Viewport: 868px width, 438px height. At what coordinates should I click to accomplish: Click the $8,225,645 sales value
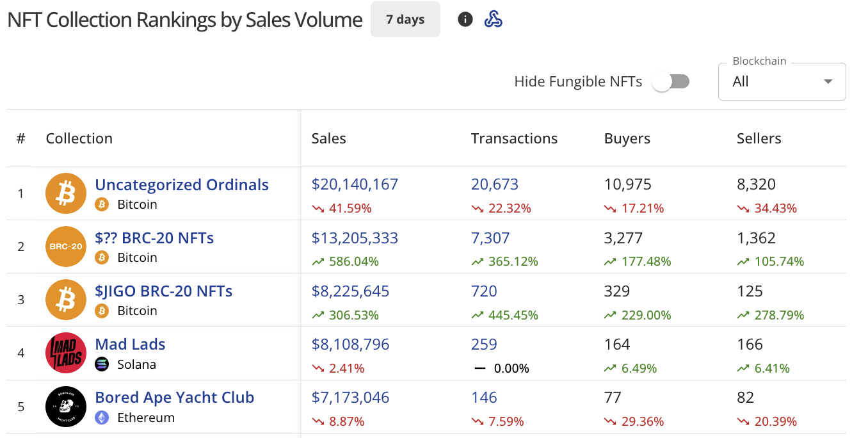[x=351, y=291]
